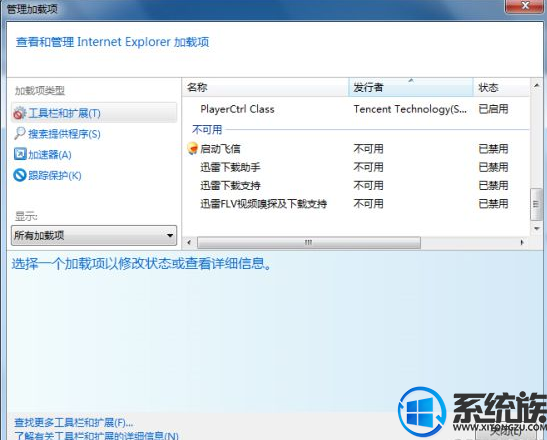Click the Toolbars and Extensions gear icon
Viewport: 547px width, 440px height.
coord(20,113)
